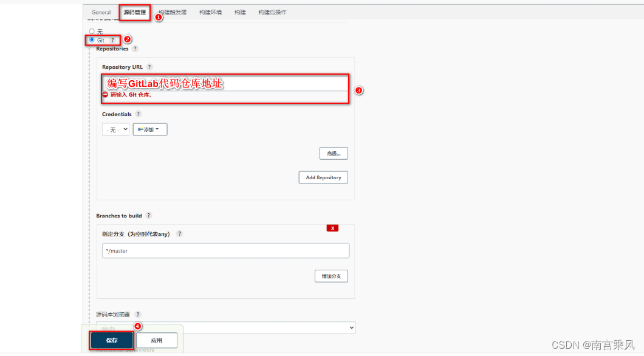The height and width of the screenshot is (356, 644).
Task: Delete branch with red X button
Action: (x=332, y=228)
